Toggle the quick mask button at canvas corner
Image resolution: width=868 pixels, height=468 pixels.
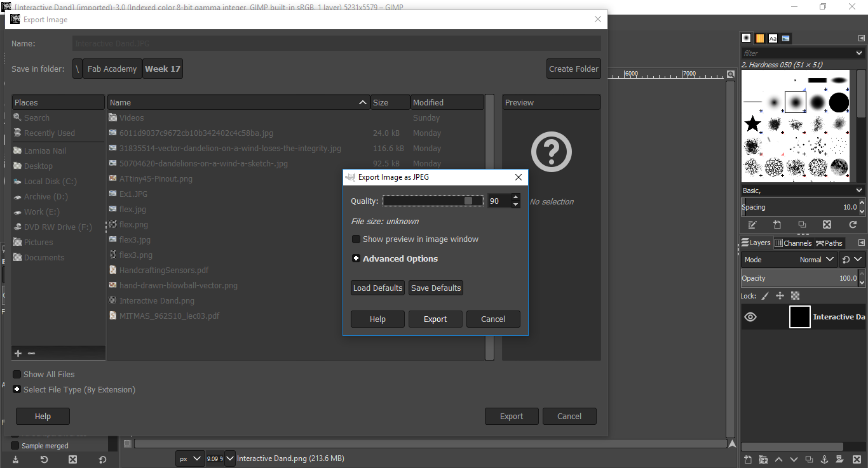tap(127, 444)
